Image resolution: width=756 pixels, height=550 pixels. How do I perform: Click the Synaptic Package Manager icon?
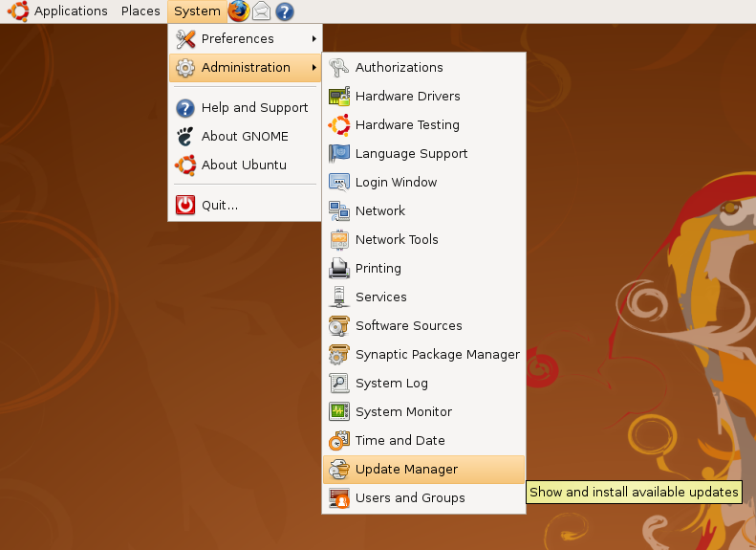click(x=339, y=355)
